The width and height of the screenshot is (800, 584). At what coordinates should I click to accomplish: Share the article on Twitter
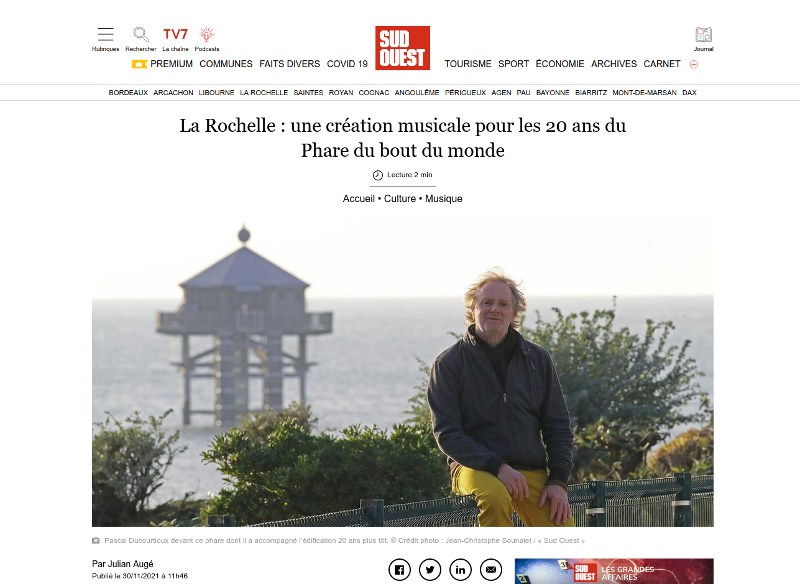(x=430, y=570)
